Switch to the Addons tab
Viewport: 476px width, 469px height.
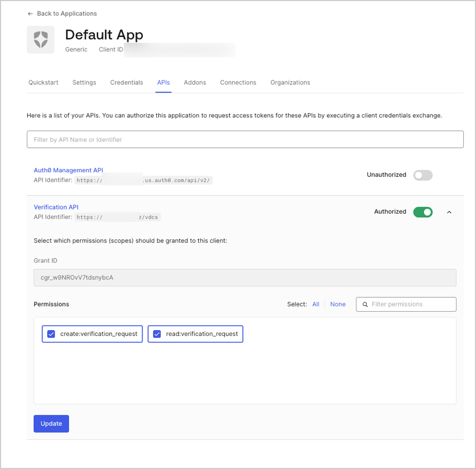[194, 83]
